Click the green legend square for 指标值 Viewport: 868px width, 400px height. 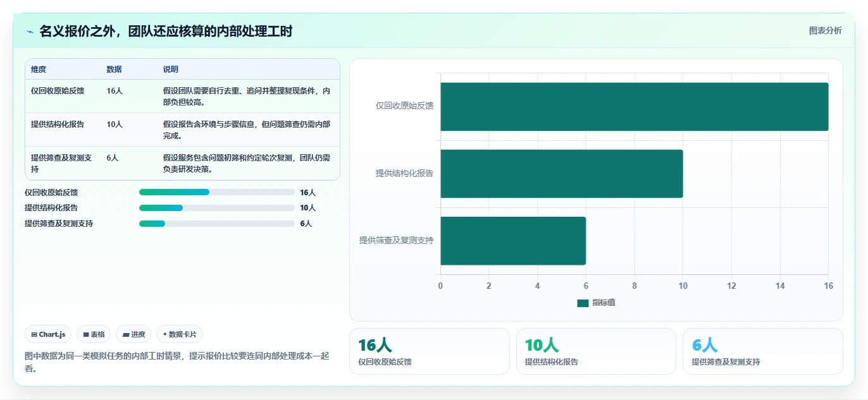pyautogui.click(x=583, y=303)
